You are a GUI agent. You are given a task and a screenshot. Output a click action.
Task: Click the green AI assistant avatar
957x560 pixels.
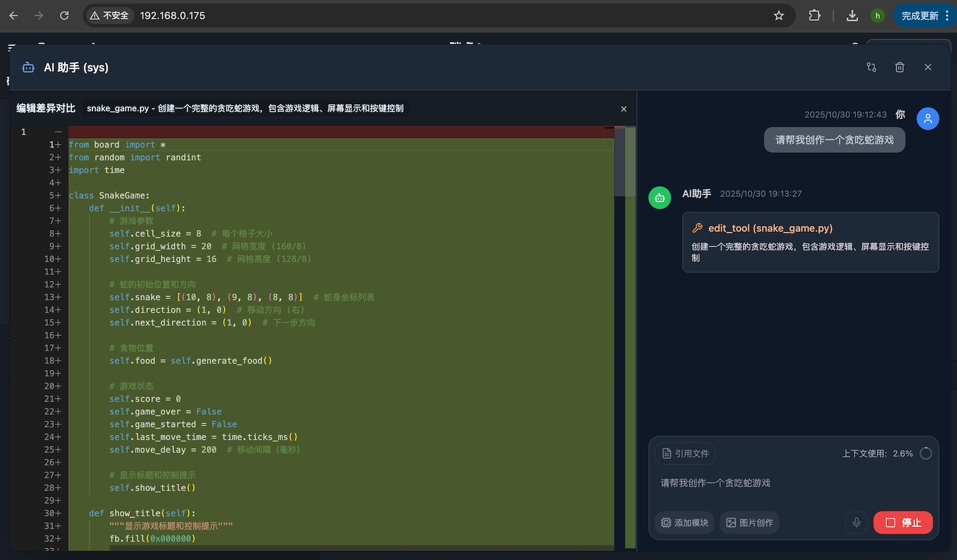(x=660, y=198)
